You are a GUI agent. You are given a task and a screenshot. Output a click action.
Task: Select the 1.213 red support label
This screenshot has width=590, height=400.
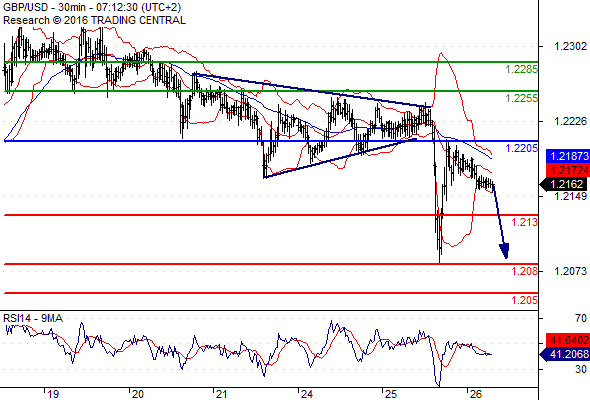click(x=524, y=222)
